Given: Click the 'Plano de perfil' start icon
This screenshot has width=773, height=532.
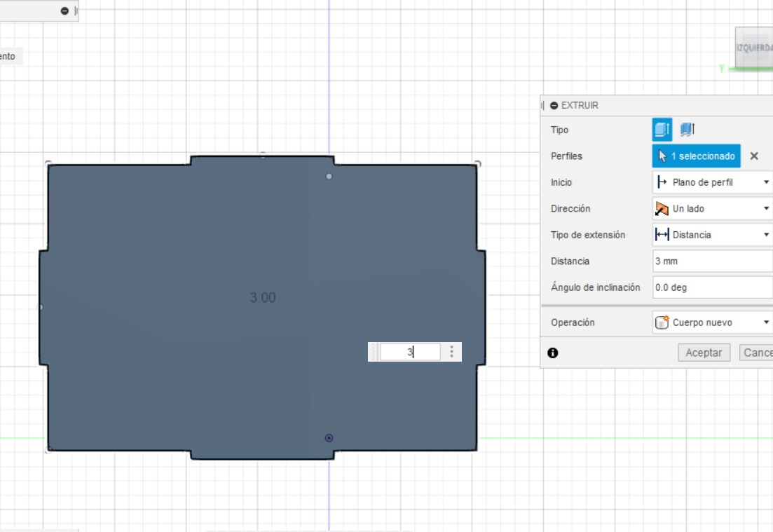Looking at the screenshot, I should pos(662,182).
